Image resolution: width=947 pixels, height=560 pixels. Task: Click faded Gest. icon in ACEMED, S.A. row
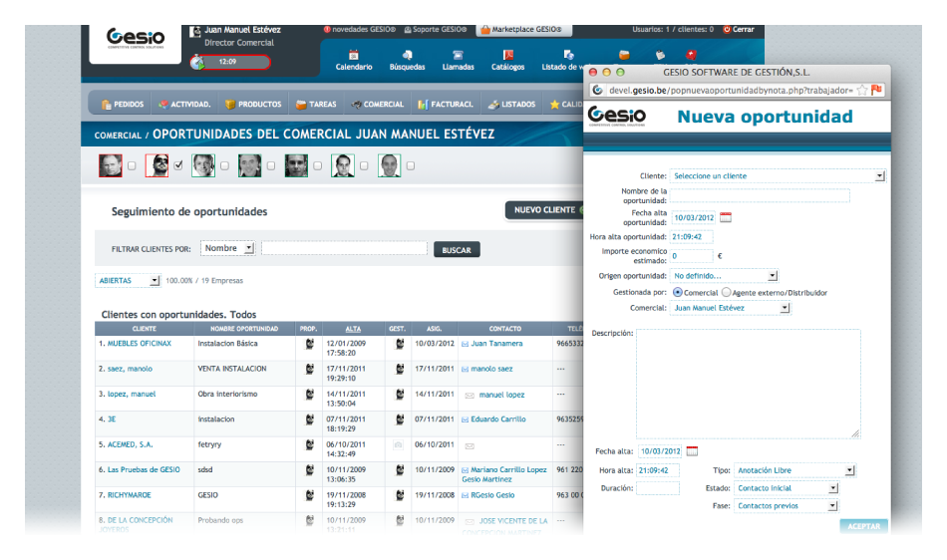click(x=398, y=445)
